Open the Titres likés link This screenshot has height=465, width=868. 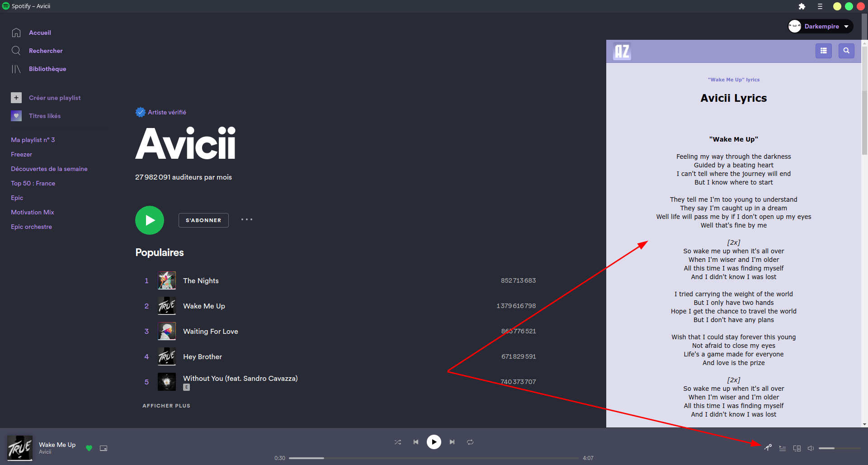tap(45, 116)
